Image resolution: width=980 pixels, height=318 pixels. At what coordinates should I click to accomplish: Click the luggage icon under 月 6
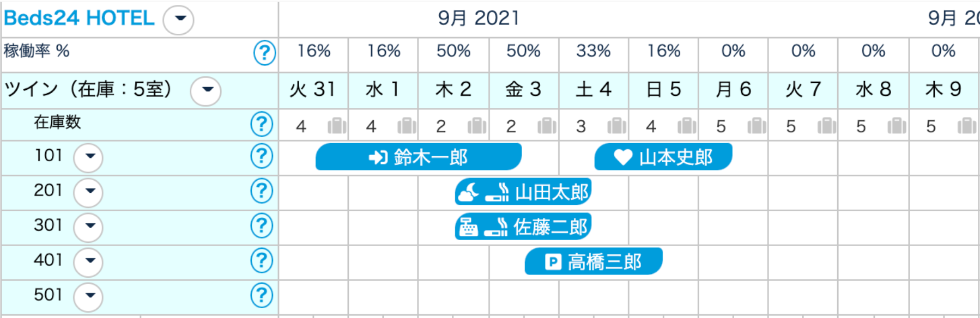pyautogui.click(x=757, y=126)
